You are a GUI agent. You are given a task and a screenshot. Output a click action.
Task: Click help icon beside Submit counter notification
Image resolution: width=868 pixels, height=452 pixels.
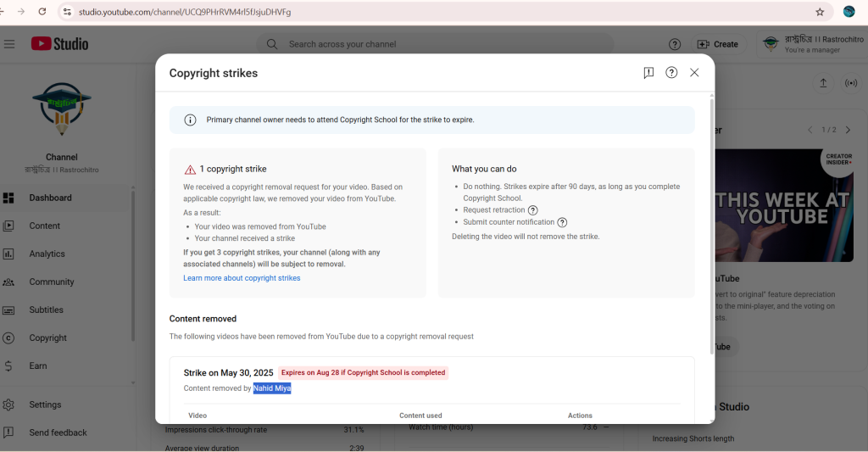coord(562,222)
